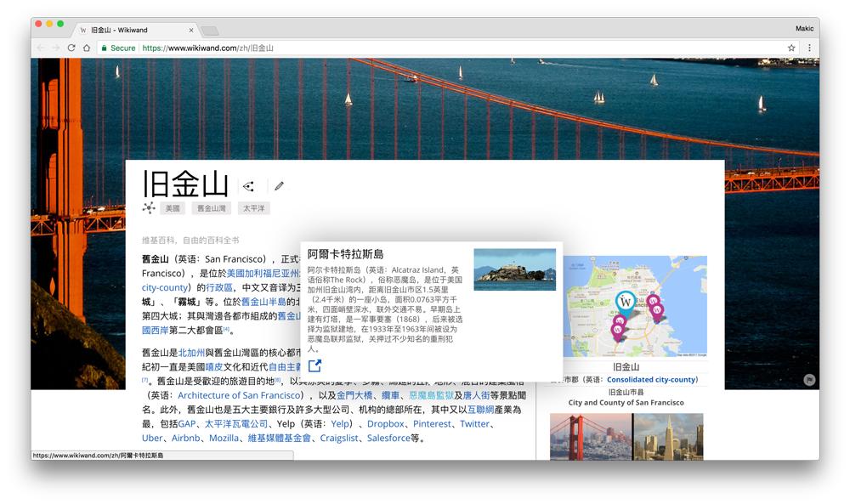Follow the GAP link
The height and width of the screenshot is (504, 850).
186,424
